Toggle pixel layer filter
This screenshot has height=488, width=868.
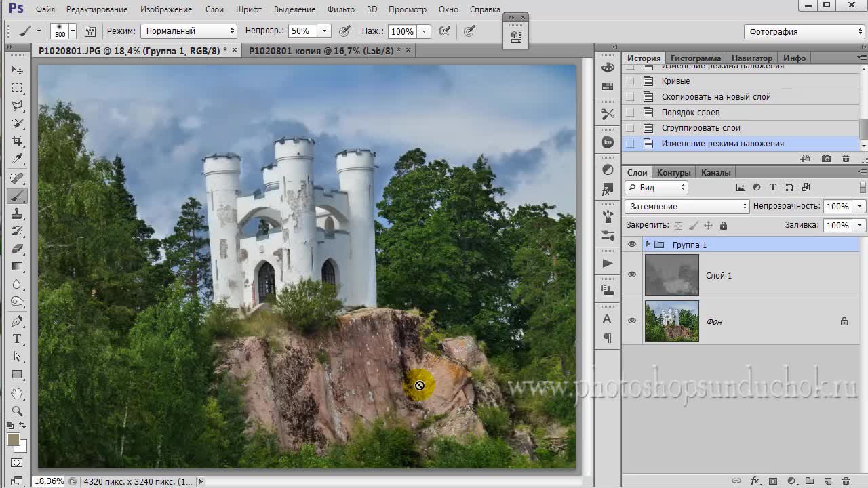pos(741,188)
